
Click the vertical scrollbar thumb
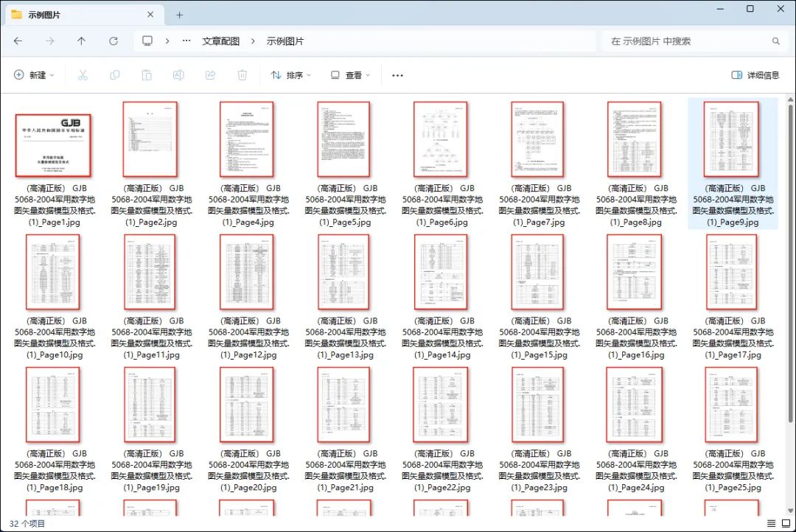(790, 262)
